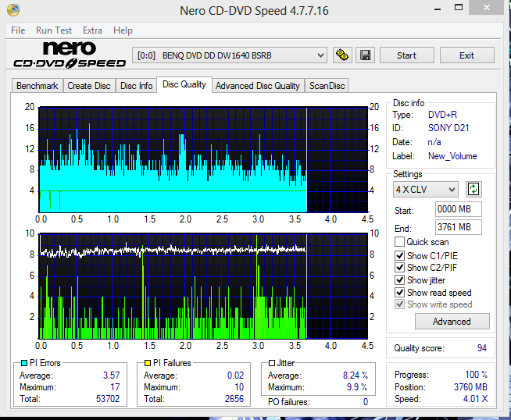
Task: Click the DVD+R disc type value
Action: click(442, 115)
